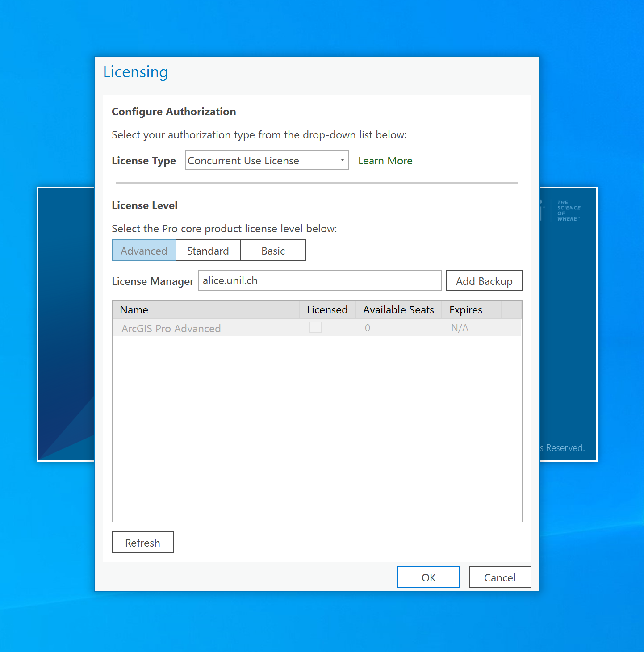Click The Science of Where logo
This screenshot has width=644, height=652.
click(x=568, y=210)
